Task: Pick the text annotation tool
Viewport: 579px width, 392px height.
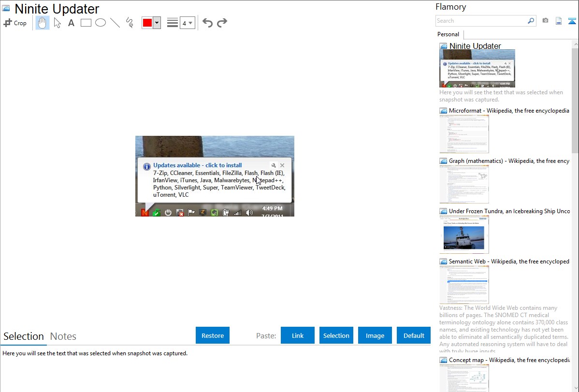Action: point(71,23)
